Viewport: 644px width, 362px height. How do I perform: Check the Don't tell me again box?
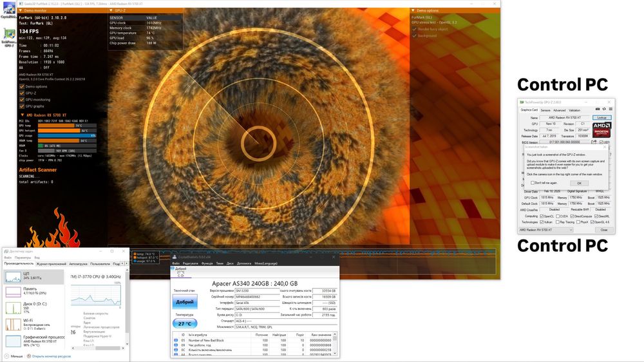pyautogui.click(x=533, y=183)
